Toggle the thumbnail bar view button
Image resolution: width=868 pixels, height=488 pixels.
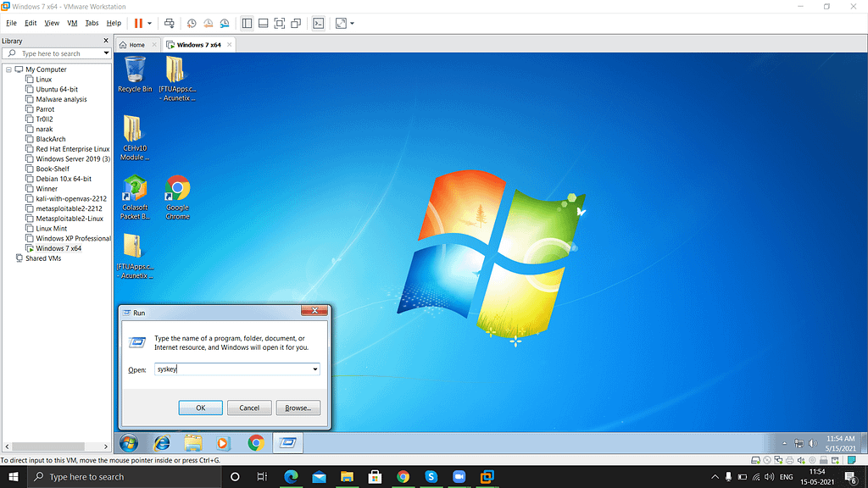coord(264,23)
